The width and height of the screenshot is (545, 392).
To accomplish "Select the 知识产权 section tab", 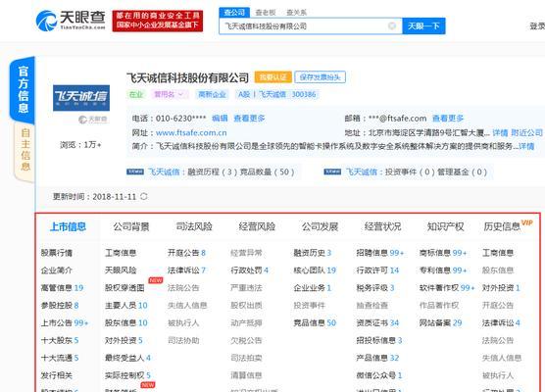I will pos(446,226).
